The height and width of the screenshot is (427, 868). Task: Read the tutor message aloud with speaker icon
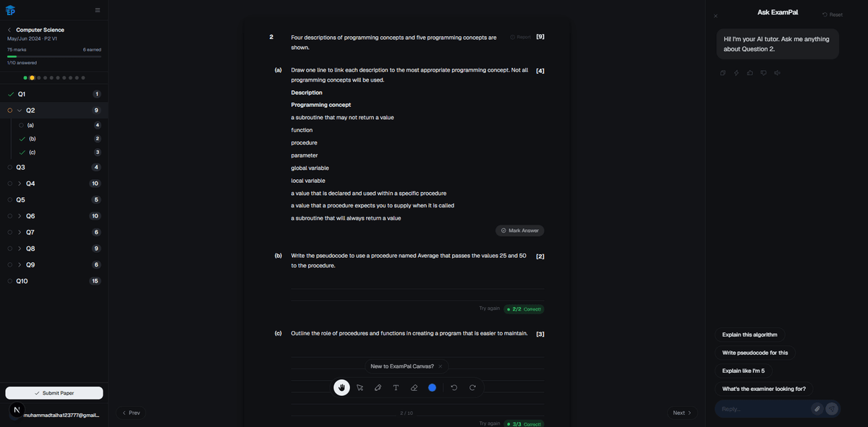(x=777, y=73)
